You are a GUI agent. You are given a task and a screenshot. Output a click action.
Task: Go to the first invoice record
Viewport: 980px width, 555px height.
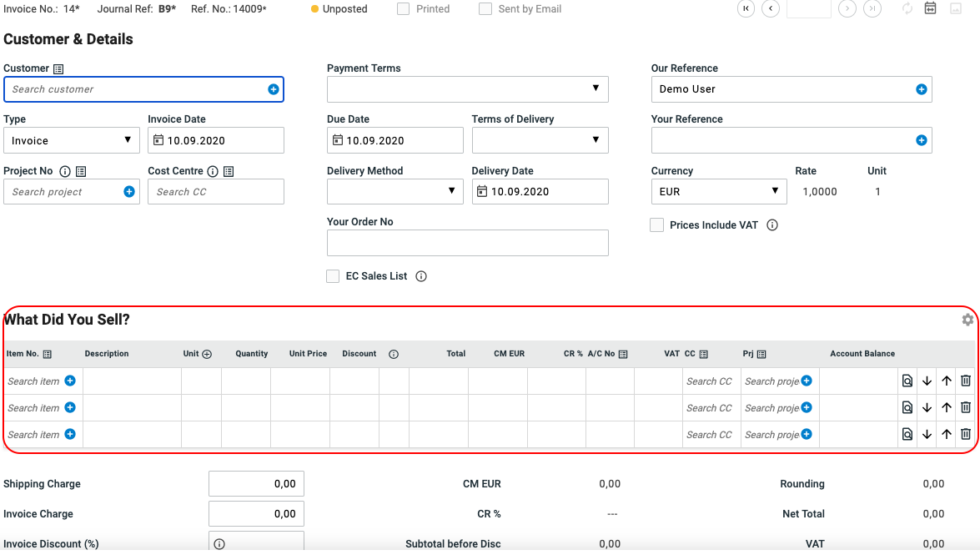click(x=746, y=9)
